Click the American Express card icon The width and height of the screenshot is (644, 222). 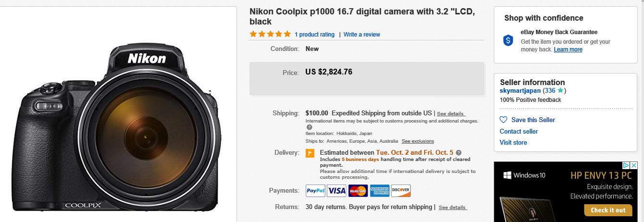(x=379, y=191)
